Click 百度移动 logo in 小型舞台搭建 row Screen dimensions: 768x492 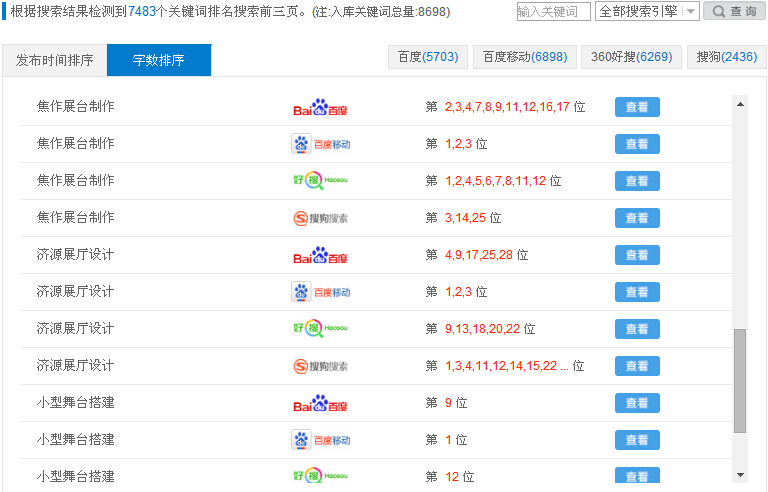[321, 440]
